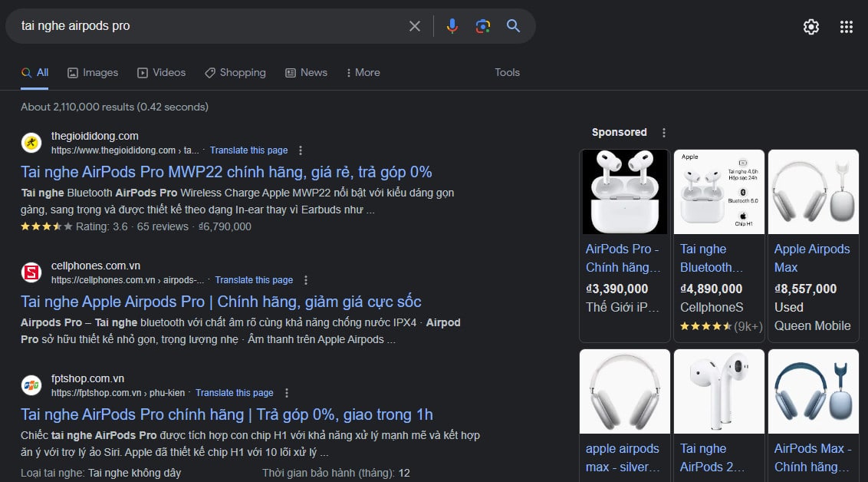Open the 'apple airpods max - silver' product image
The height and width of the screenshot is (482, 868).
pos(625,391)
